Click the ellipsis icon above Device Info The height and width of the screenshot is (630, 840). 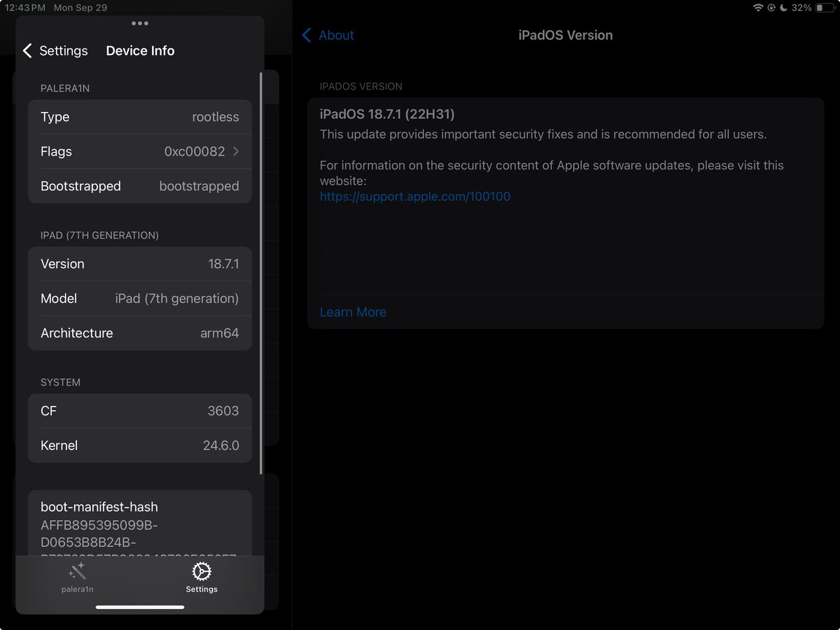coord(139,23)
